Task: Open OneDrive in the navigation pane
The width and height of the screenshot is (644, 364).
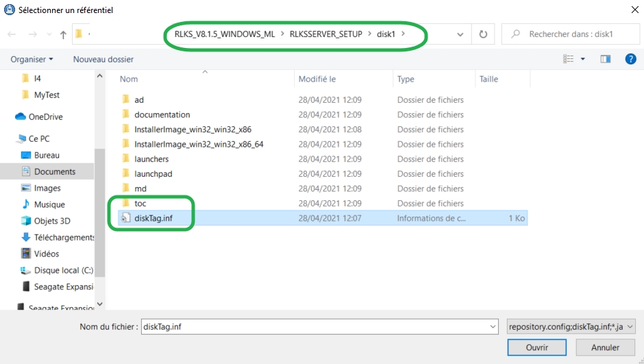Action: 45,117
